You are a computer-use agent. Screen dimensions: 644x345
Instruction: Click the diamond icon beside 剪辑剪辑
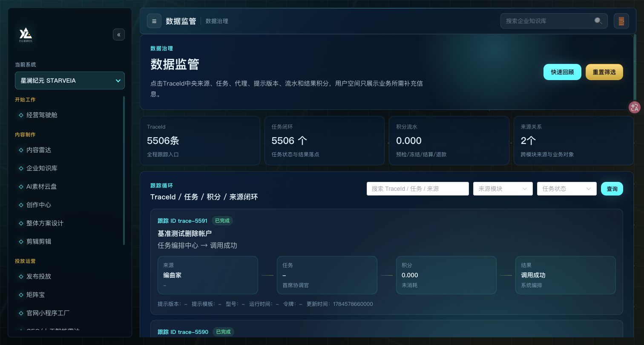pyautogui.click(x=21, y=241)
